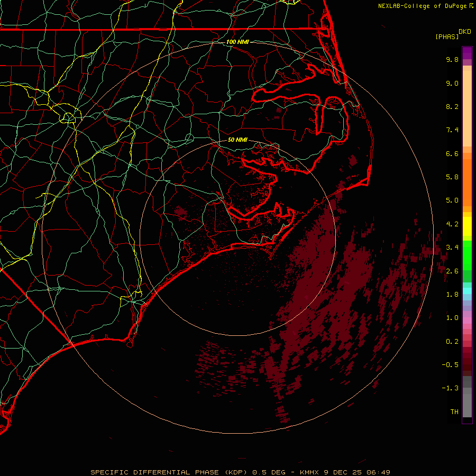Image resolution: width=476 pixels, height=476 pixels.
Task: Click the -1.3 value on the scale
Action: [450, 389]
